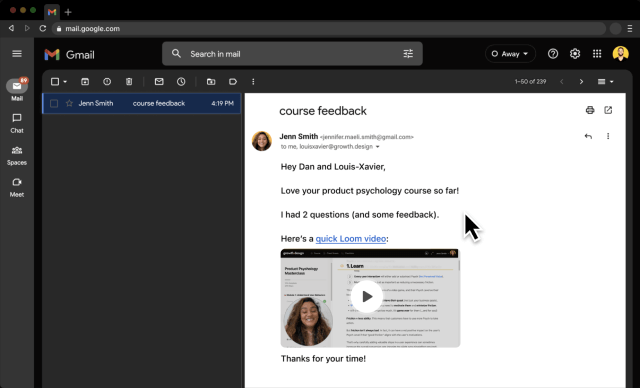
Task: Open message More options dots
Action: pyautogui.click(x=608, y=136)
